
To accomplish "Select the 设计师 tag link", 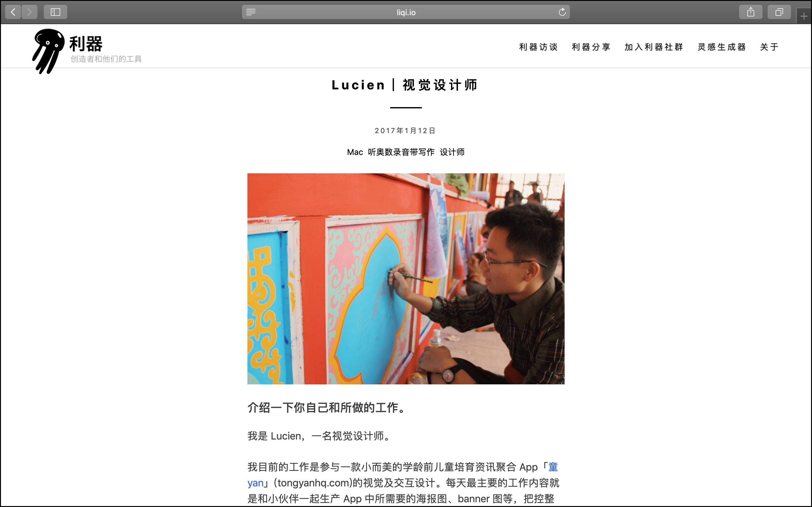I will (452, 152).
